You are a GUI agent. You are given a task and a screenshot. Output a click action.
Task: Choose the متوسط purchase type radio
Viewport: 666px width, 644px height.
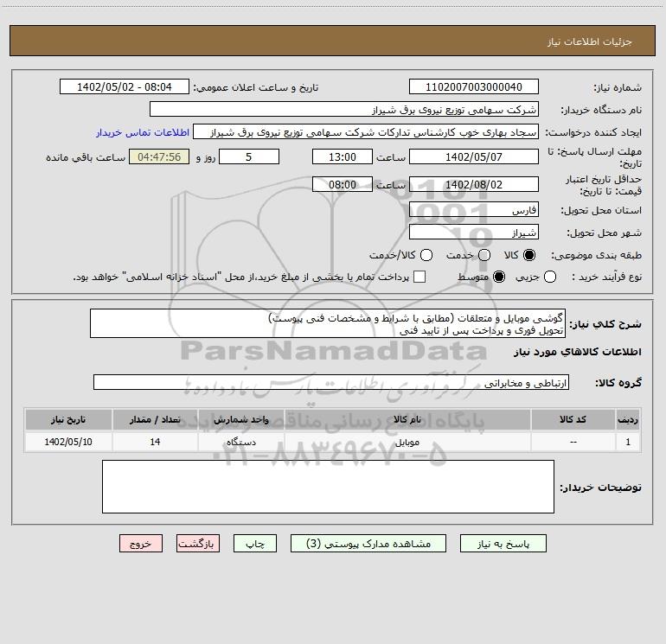click(x=499, y=277)
